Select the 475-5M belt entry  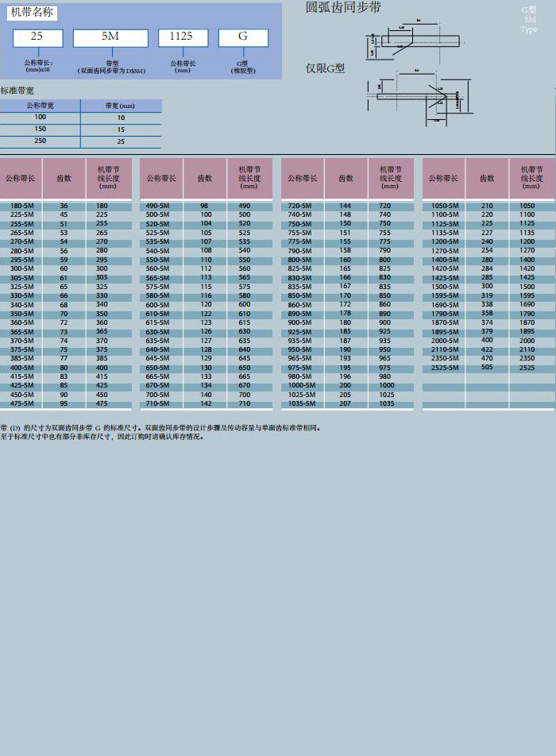click(x=21, y=403)
